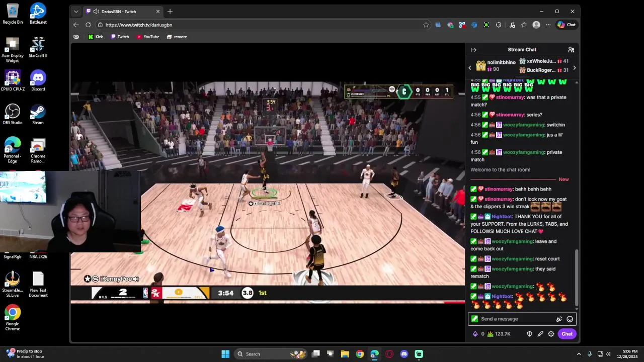Open the Edge profile avatar
Screen dimensions: 644x362
click(536, 25)
